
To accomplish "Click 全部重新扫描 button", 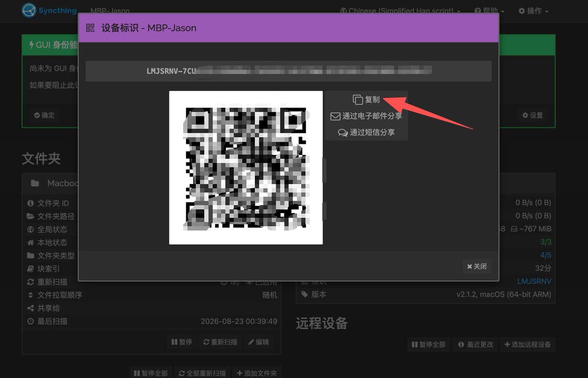I will pos(202,373).
